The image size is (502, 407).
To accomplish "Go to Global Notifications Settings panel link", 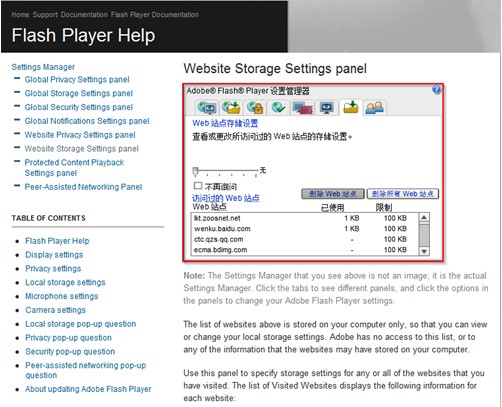I will click(x=87, y=121).
